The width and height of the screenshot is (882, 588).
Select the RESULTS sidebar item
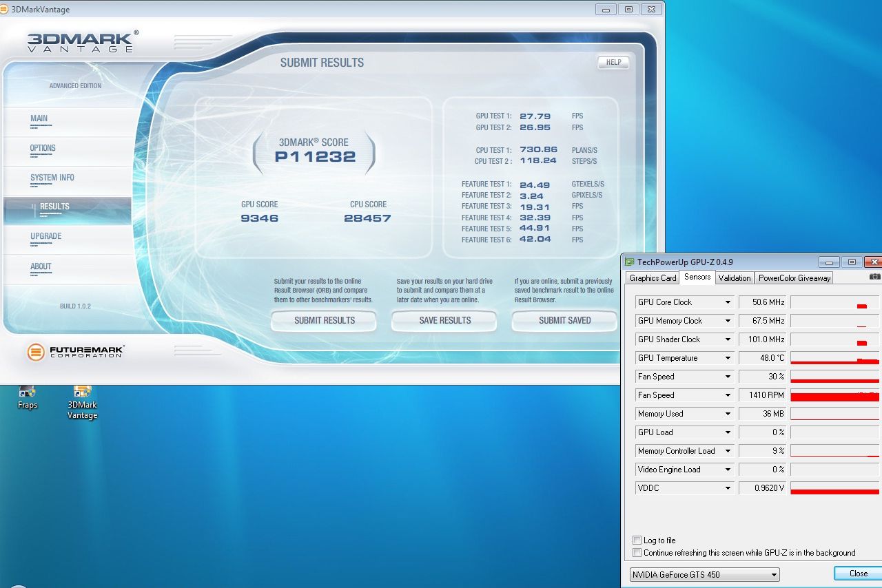point(67,210)
